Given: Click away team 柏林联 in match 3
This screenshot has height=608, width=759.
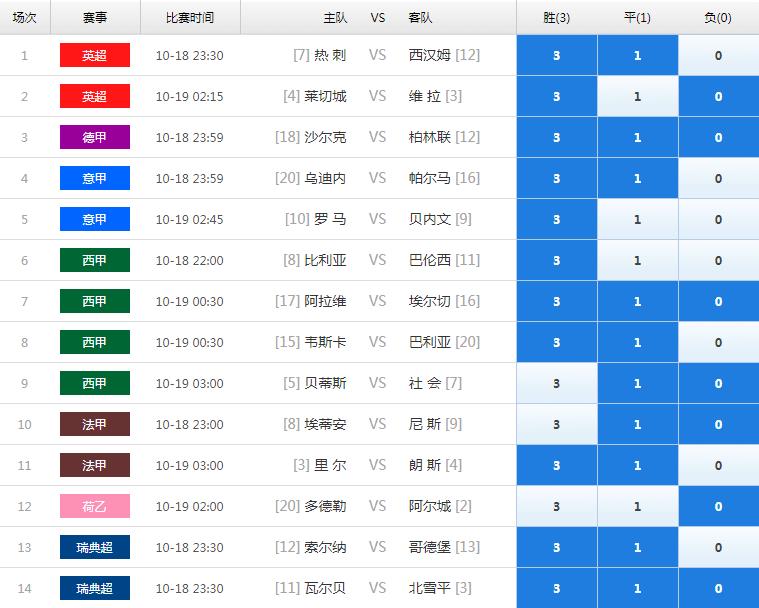Looking at the screenshot, I should click(x=430, y=137).
